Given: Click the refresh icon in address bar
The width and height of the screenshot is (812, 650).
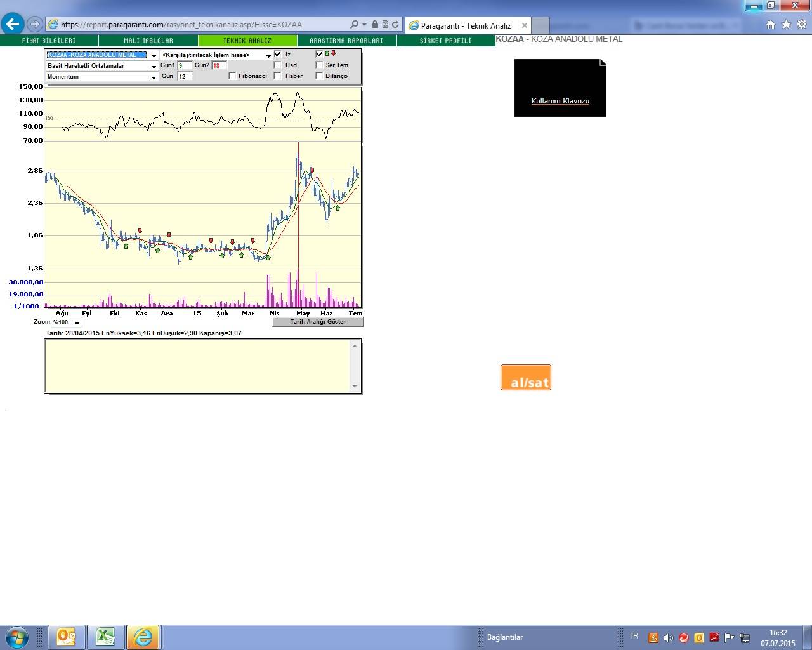Looking at the screenshot, I should pos(395,25).
